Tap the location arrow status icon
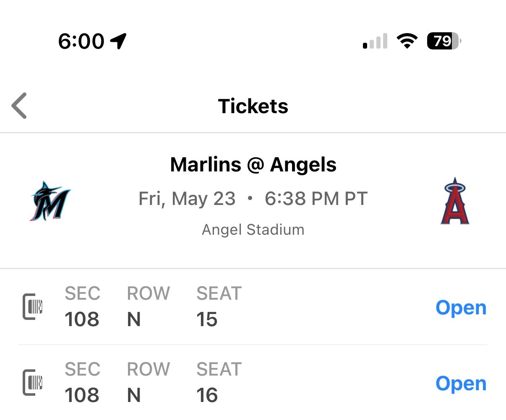Image resolution: width=506 pixels, height=420 pixels. coord(118,41)
